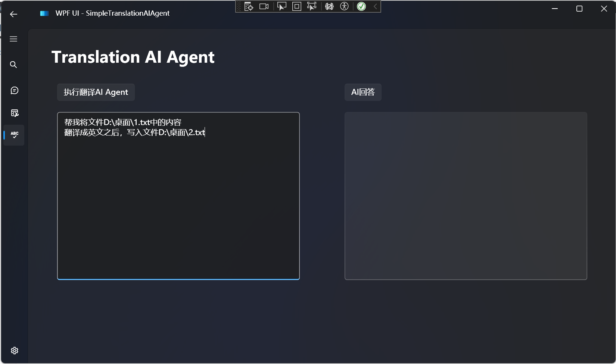The height and width of the screenshot is (364, 616).
Task: Click the 执行翻译AI Agent button
Action: click(x=96, y=92)
